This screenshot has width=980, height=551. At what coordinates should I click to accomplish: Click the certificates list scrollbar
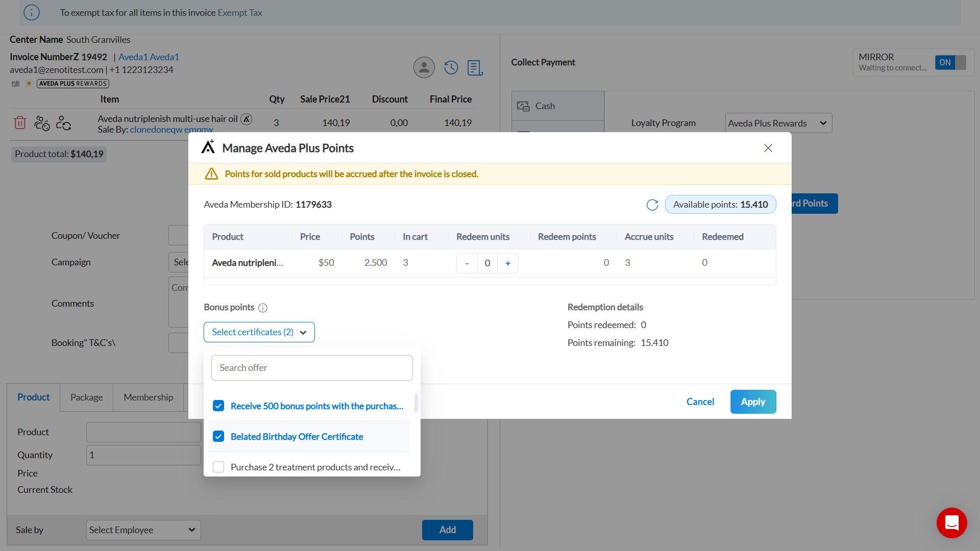(416, 403)
